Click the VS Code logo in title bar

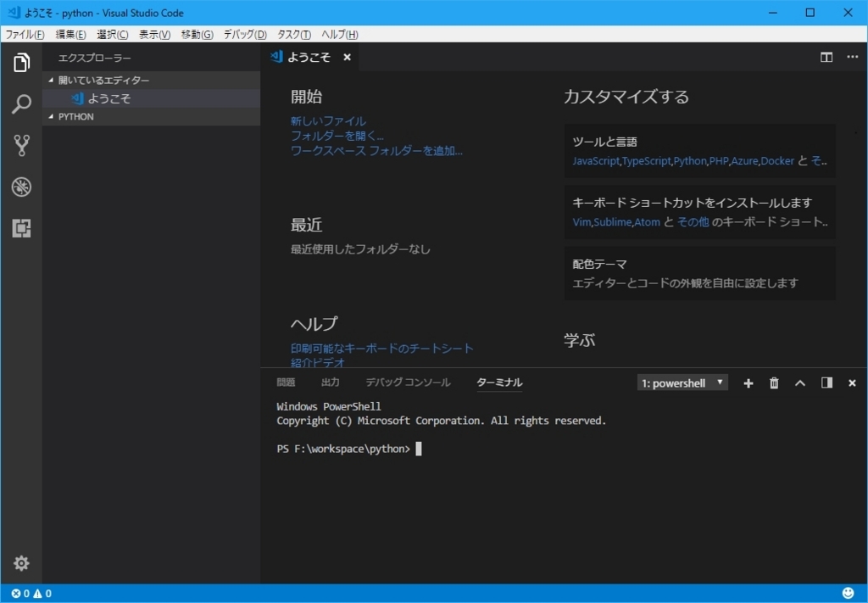click(14, 12)
